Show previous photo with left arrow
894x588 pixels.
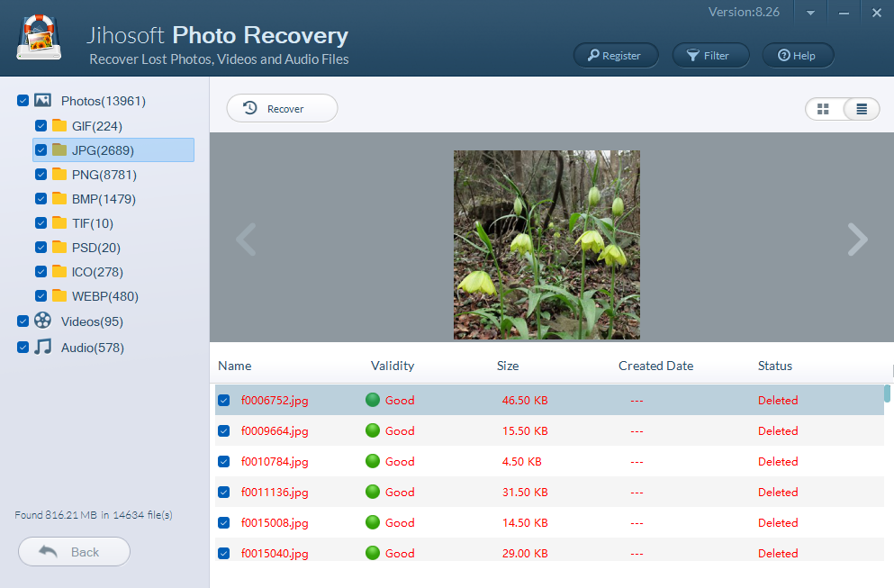coord(247,239)
